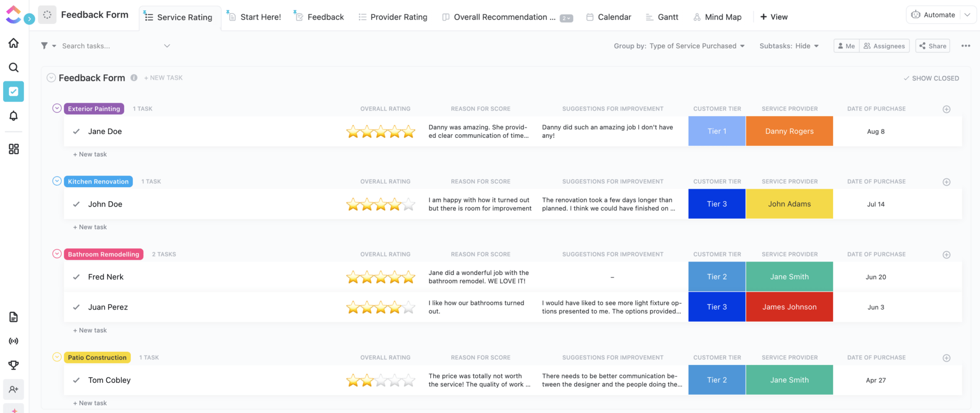
Task: Open the Subtasks Hide dropdown
Action: tap(789, 46)
